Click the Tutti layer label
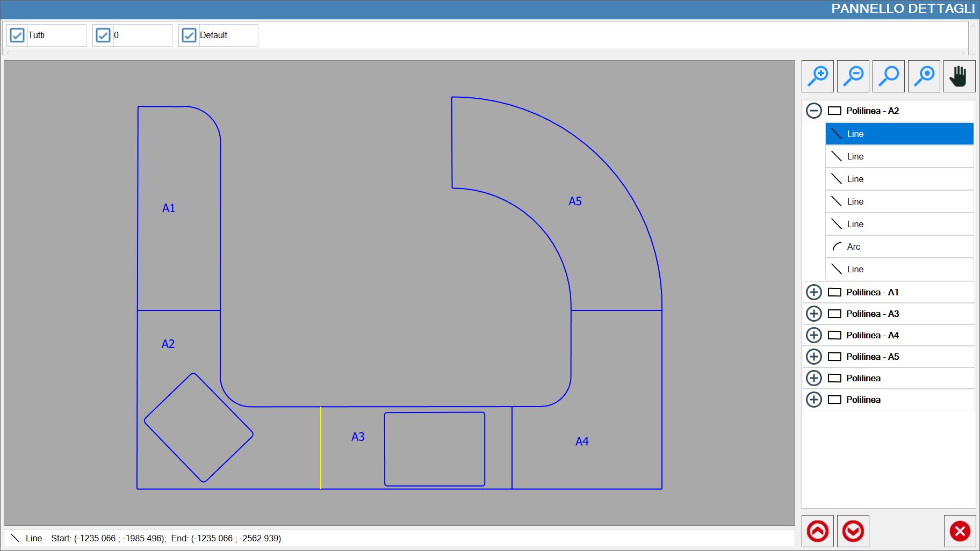Viewport: 980px width, 551px height. pyautogui.click(x=37, y=35)
